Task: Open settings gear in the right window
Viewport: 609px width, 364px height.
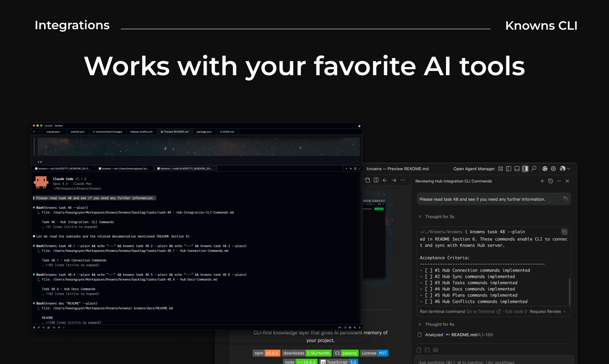Action: click(x=553, y=169)
